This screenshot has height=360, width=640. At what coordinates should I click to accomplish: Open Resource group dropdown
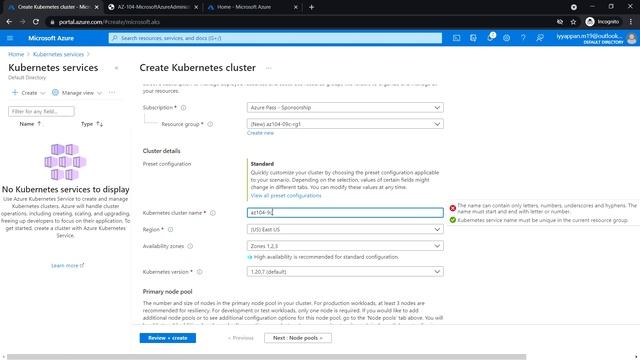point(345,124)
